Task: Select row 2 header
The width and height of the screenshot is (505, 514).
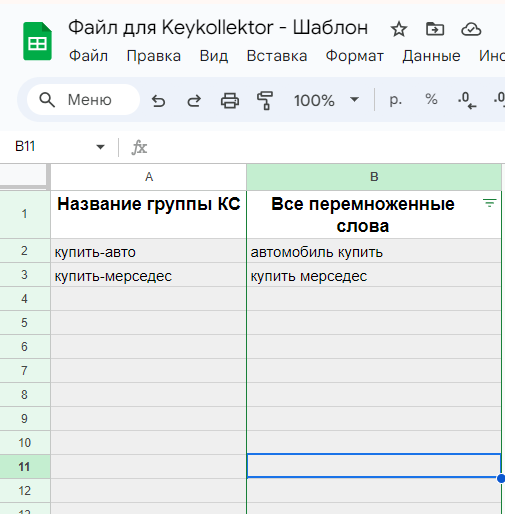Action: pyautogui.click(x=25, y=251)
